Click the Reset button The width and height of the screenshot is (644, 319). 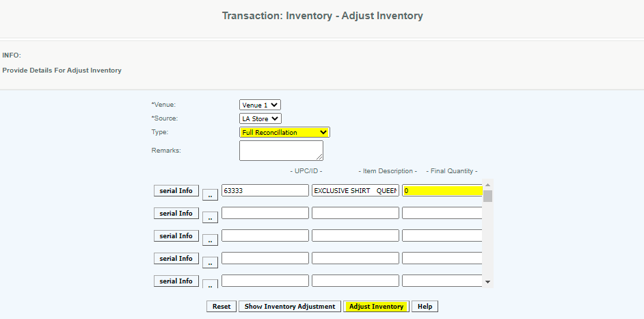click(222, 307)
